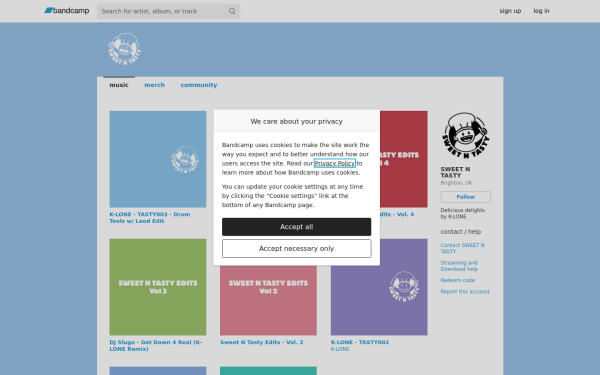Open Report this account link
Screen dimensions: 600x375
click(x=465, y=292)
